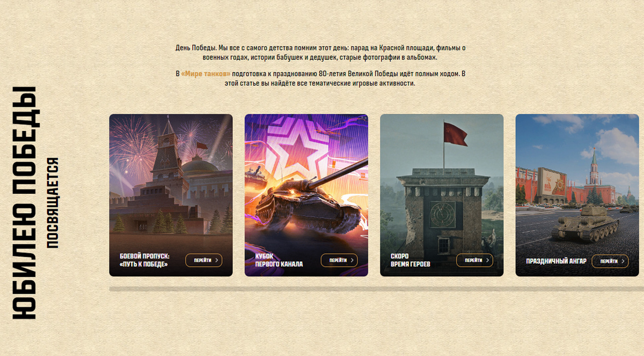The width and height of the screenshot is (644, 356).
Task: Click the chevron arrow in Боевой пропуск button
Action: pyautogui.click(x=216, y=260)
